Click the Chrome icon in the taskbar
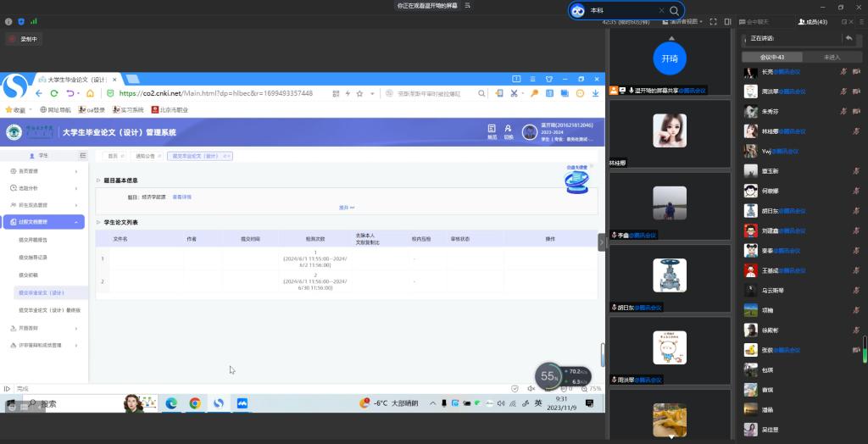This screenshot has height=444, width=868. coord(194,403)
